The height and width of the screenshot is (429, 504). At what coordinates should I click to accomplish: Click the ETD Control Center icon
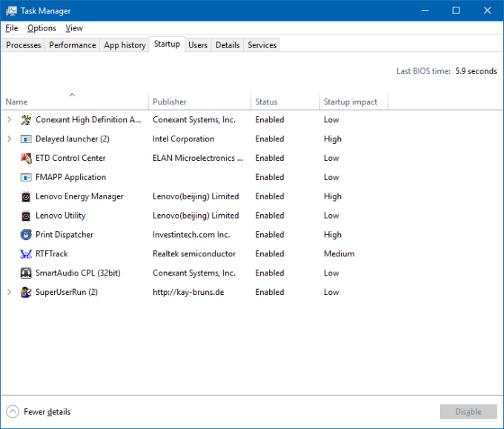click(x=26, y=158)
